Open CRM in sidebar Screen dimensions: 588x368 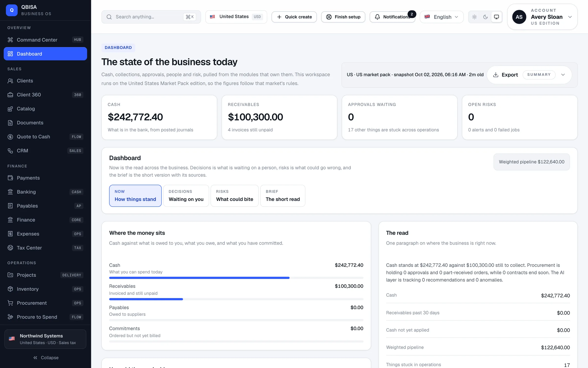(x=45, y=151)
